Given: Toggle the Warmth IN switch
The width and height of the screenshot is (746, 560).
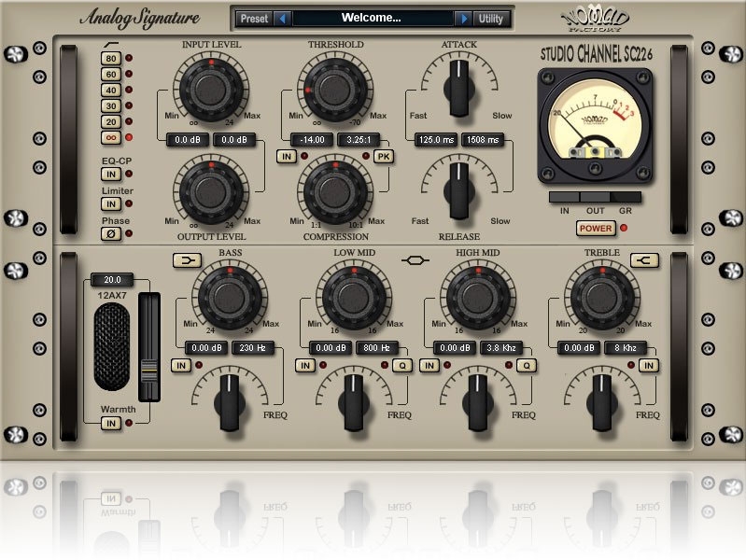Looking at the screenshot, I should [110, 424].
